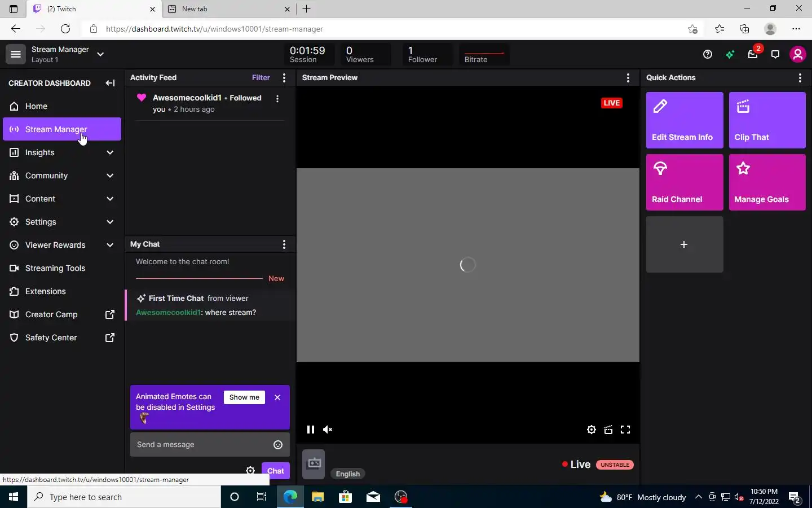Click the Bitrate stat box
812x508 pixels.
point(484,55)
